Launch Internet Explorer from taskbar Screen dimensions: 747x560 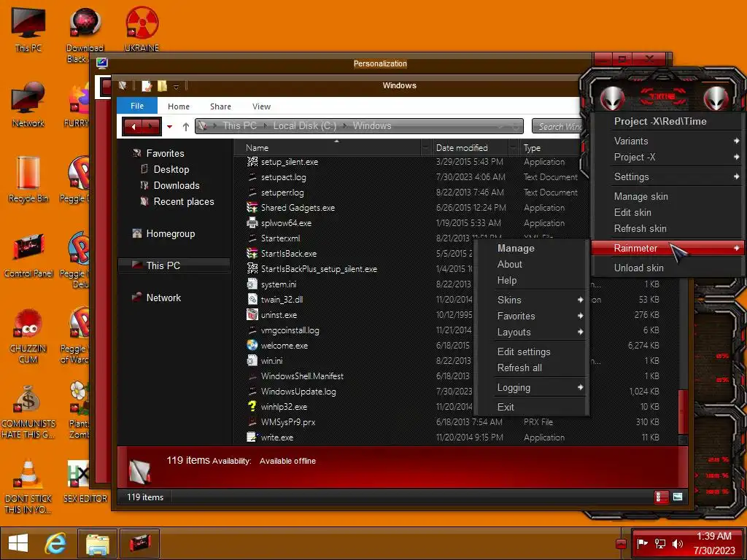55,543
